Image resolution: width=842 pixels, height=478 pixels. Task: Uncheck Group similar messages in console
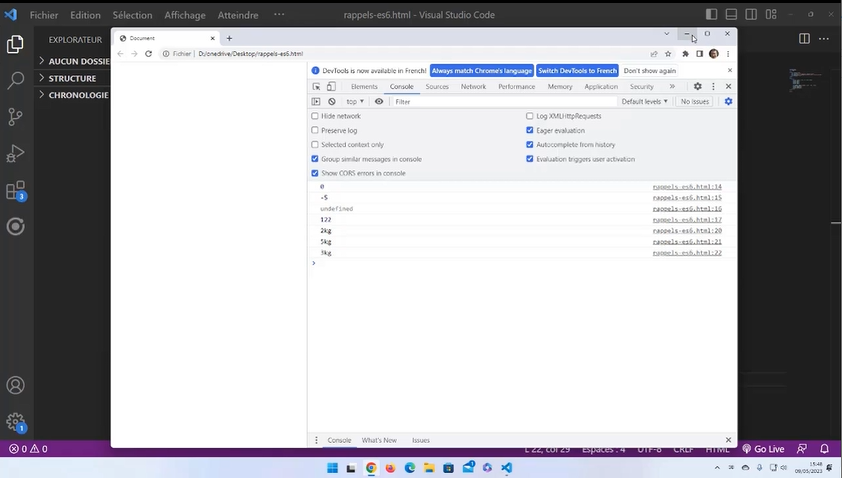coord(315,159)
